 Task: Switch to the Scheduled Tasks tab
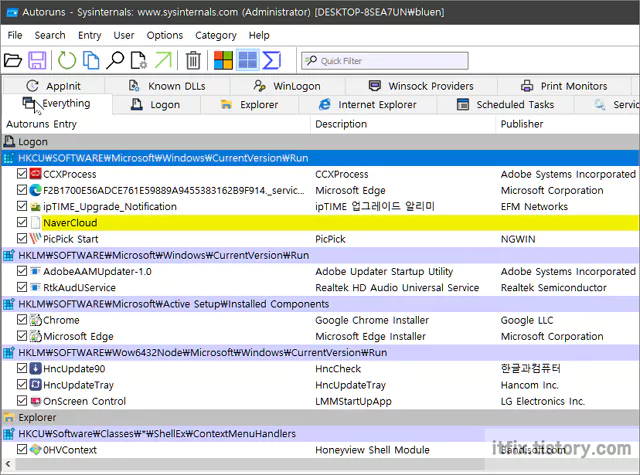point(506,104)
